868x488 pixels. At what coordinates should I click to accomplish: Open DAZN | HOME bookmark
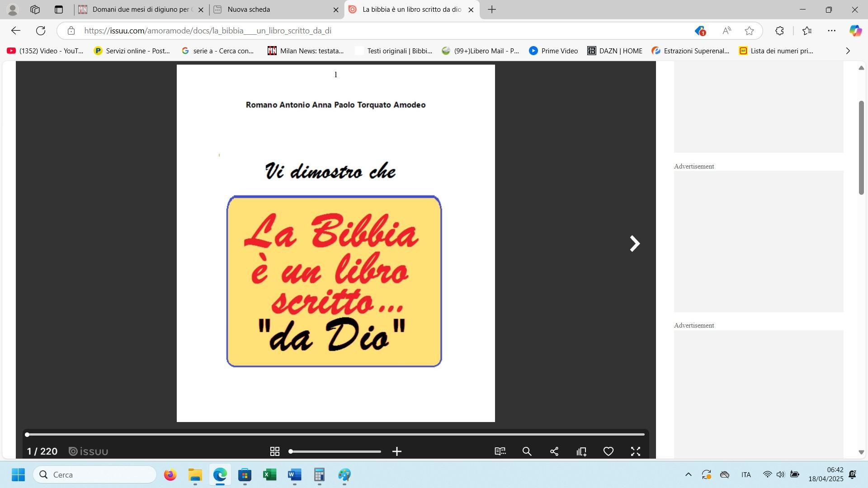[615, 51]
